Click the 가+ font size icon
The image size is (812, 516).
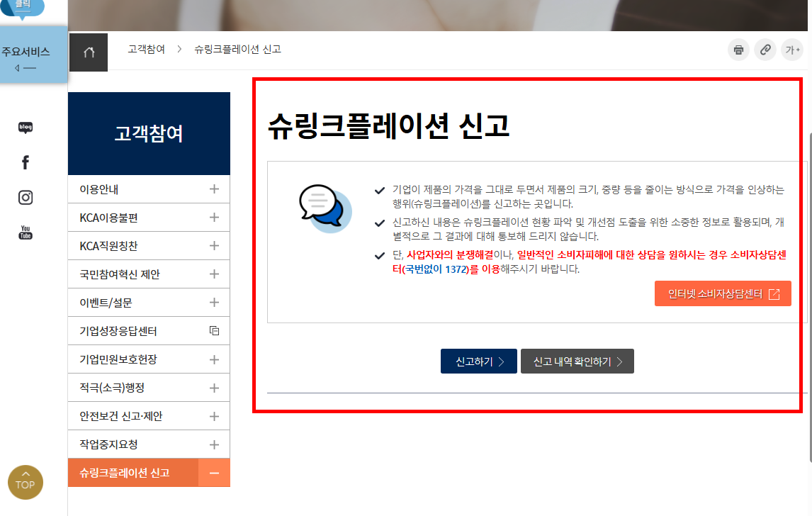(x=793, y=50)
